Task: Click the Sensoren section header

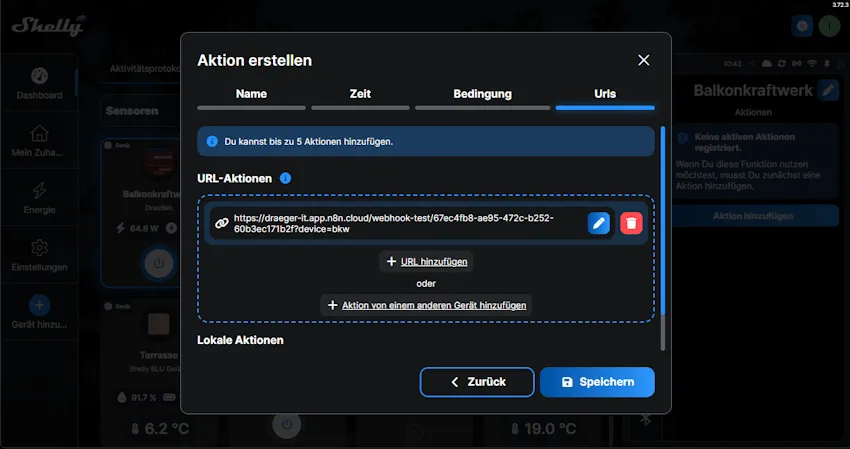Action: [140, 111]
